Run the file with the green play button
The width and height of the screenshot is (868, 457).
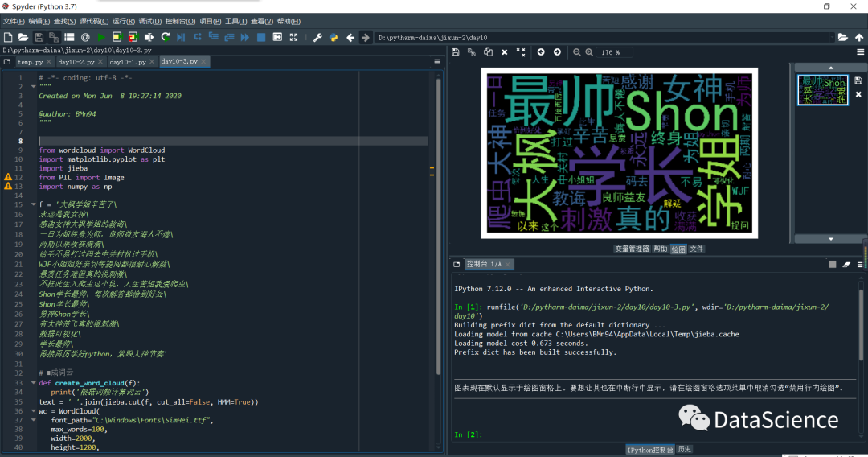click(x=101, y=37)
